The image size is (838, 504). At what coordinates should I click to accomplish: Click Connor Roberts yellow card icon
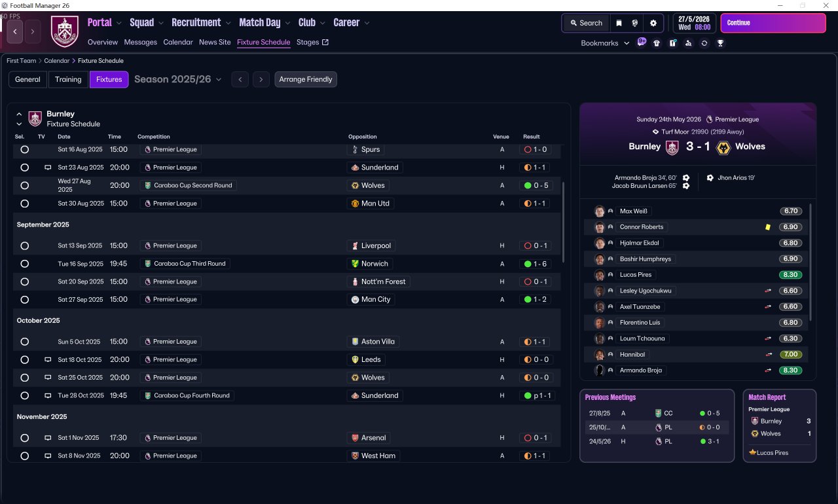[x=768, y=227]
